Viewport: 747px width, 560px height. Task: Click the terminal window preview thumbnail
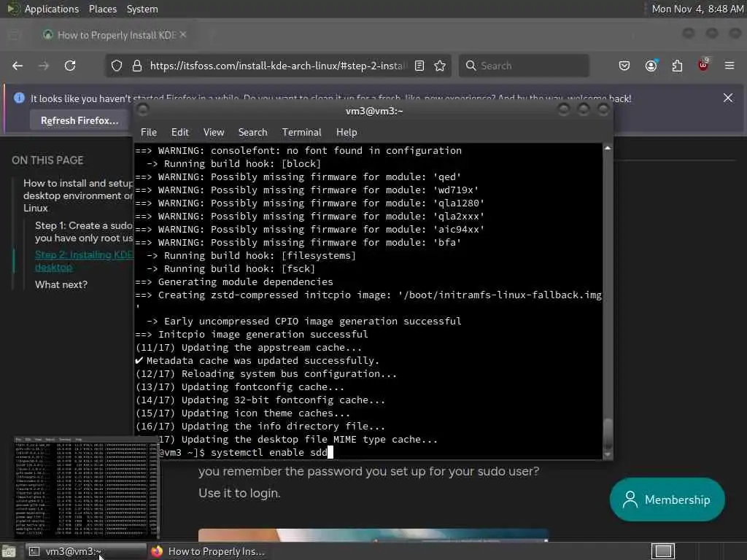pyautogui.click(x=86, y=488)
